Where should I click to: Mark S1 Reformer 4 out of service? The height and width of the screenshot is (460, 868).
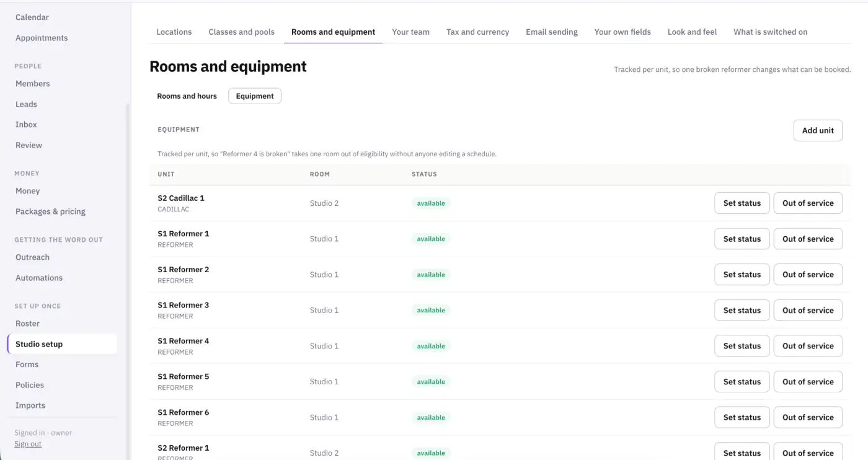coord(808,346)
